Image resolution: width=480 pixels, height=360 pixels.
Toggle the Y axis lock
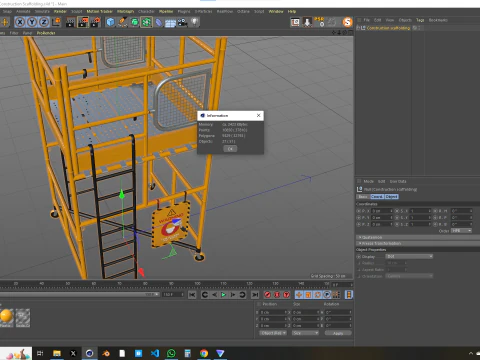point(32,22)
